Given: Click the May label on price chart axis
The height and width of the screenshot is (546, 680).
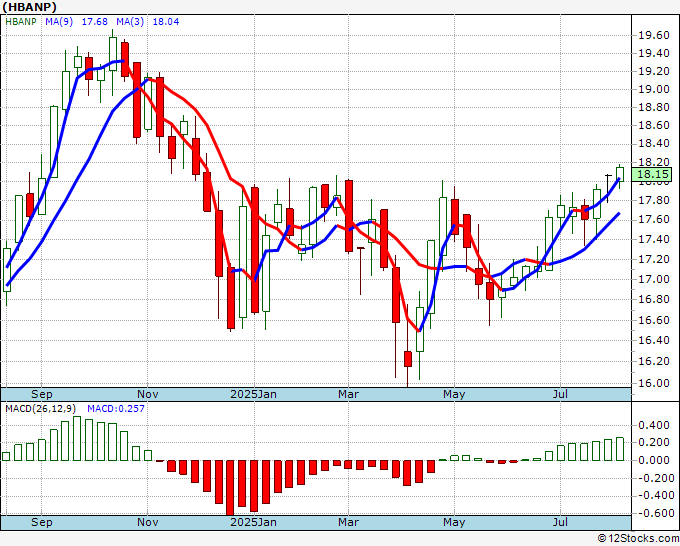Looking at the screenshot, I should (454, 394).
